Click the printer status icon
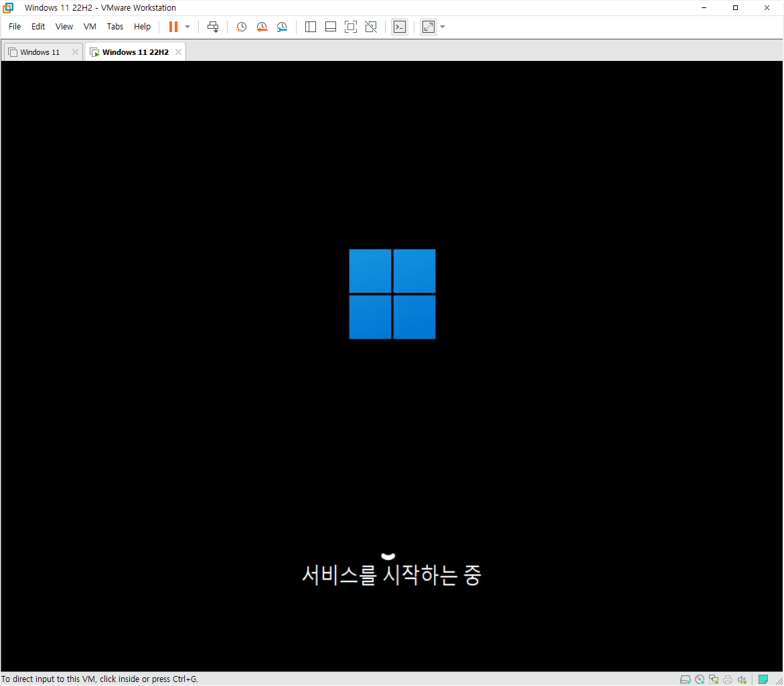784x686 pixels. click(x=728, y=679)
